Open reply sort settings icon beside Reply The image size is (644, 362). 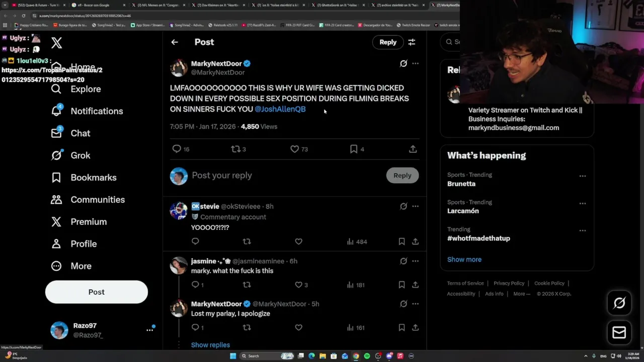(412, 42)
